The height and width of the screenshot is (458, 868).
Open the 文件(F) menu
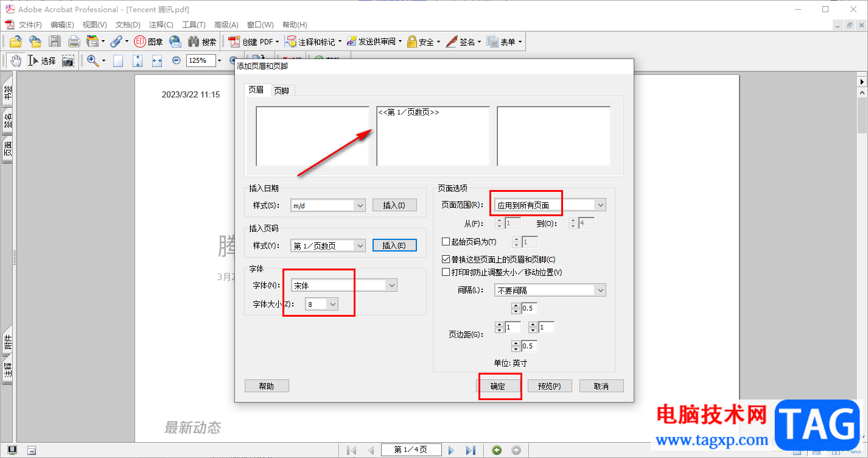(30, 25)
